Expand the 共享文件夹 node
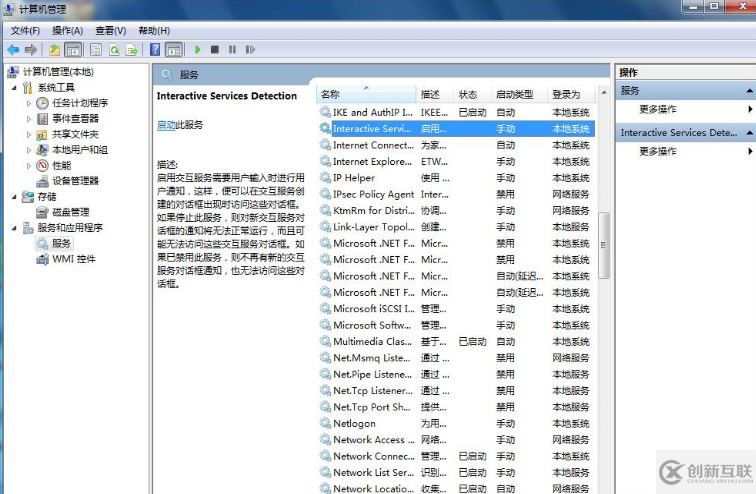This screenshot has width=756, height=494. 28,134
